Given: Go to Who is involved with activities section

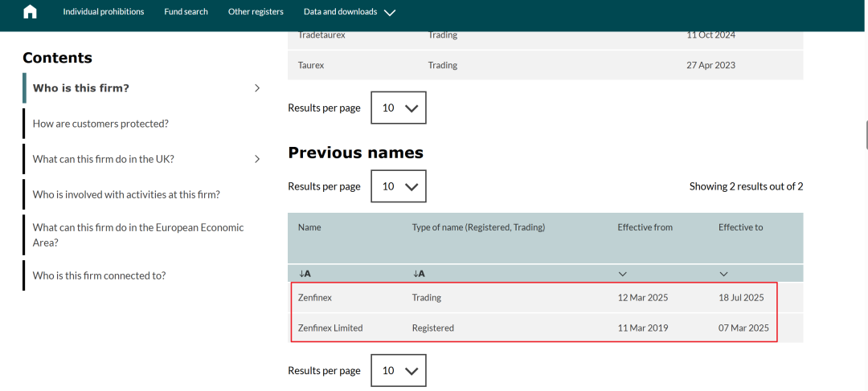Looking at the screenshot, I should click(x=126, y=194).
